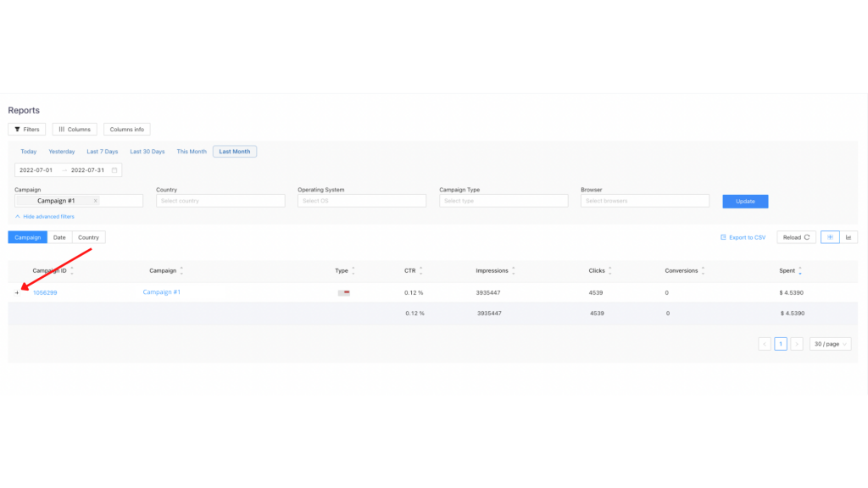Go to the previous results page
The width and height of the screenshot is (868, 488).
[x=765, y=344]
